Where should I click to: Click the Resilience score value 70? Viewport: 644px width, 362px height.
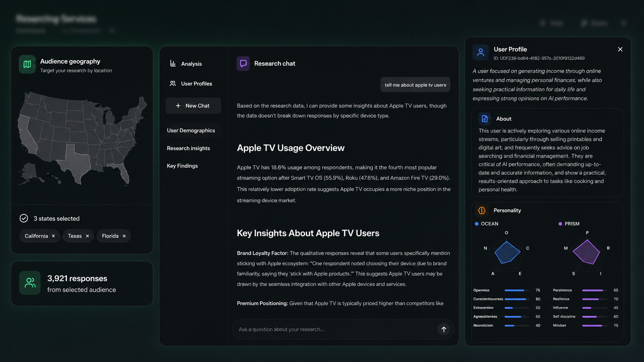pyautogui.click(x=616, y=299)
